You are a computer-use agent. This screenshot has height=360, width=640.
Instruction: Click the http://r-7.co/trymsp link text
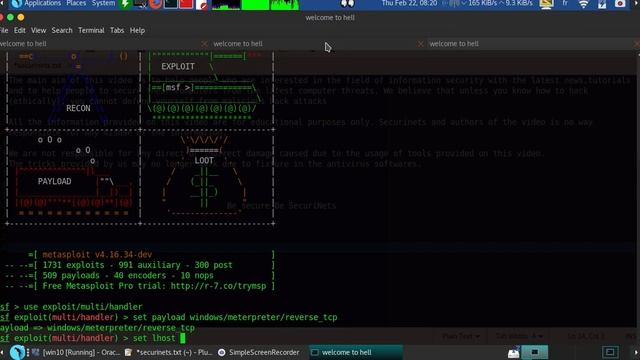(x=218, y=286)
